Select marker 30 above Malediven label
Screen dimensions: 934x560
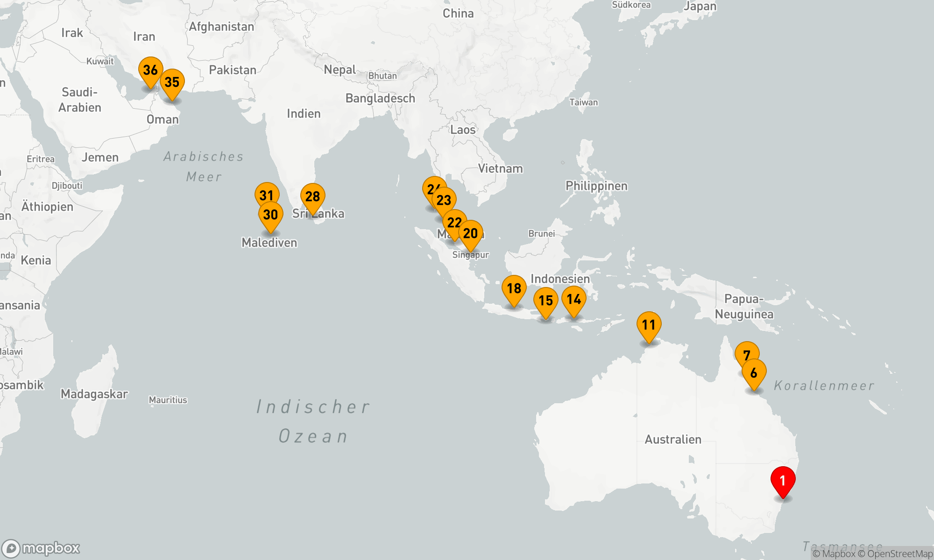click(271, 216)
